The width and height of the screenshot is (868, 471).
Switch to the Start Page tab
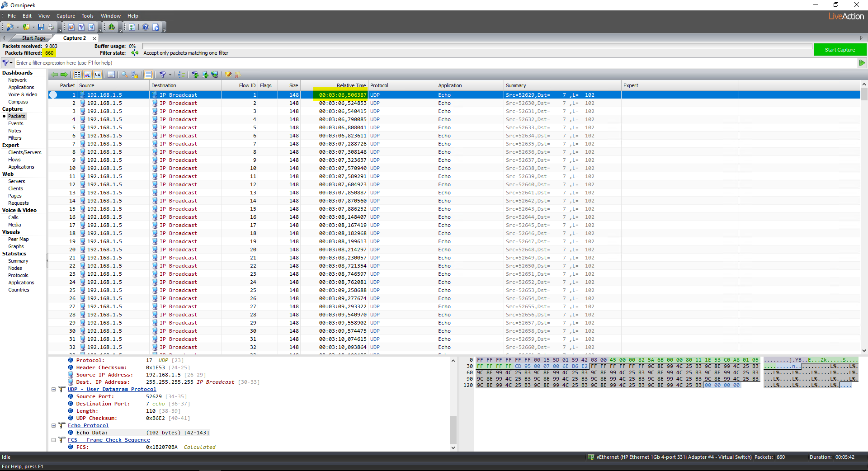[33, 38]
